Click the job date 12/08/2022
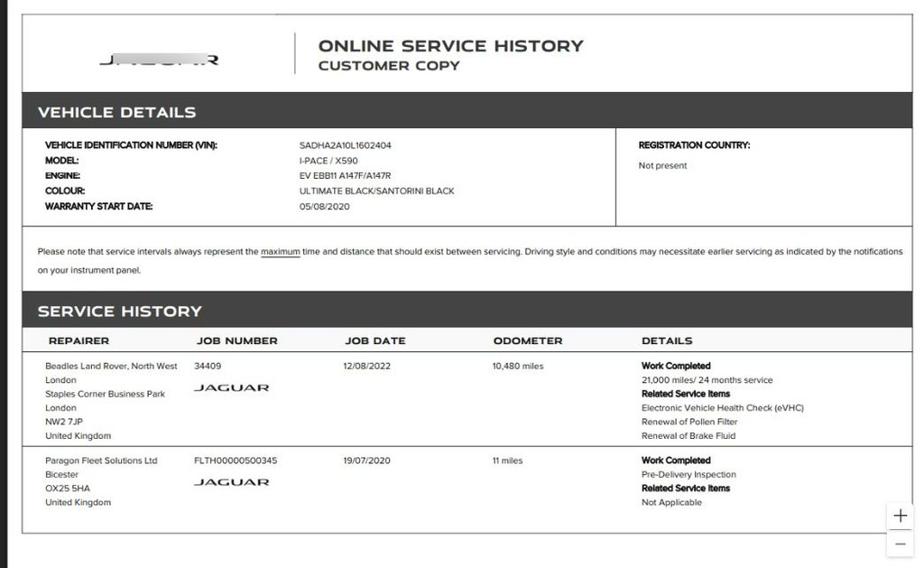Image resolution: width=924 pixels, height=568 pixels. 368,366
